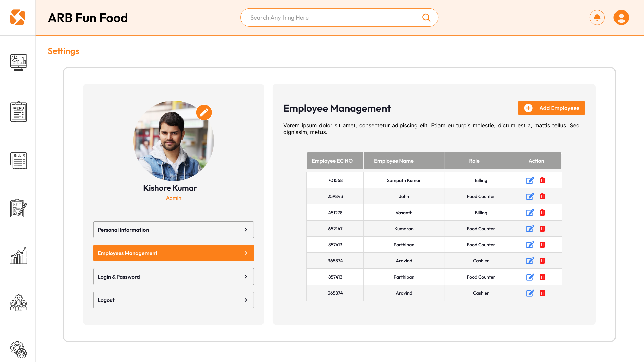Click Employees Management chevron arrow

[x=246, y=253]
